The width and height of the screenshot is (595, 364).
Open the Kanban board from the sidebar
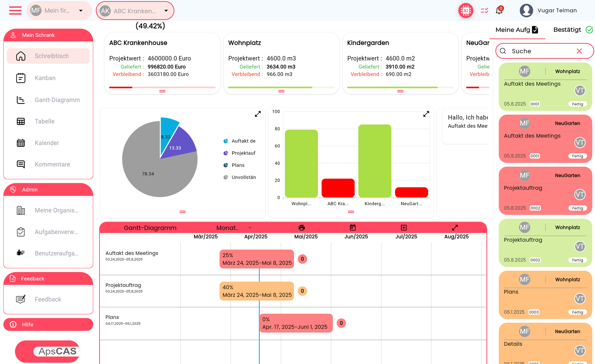pyautogui.click(x=45, y=78)
